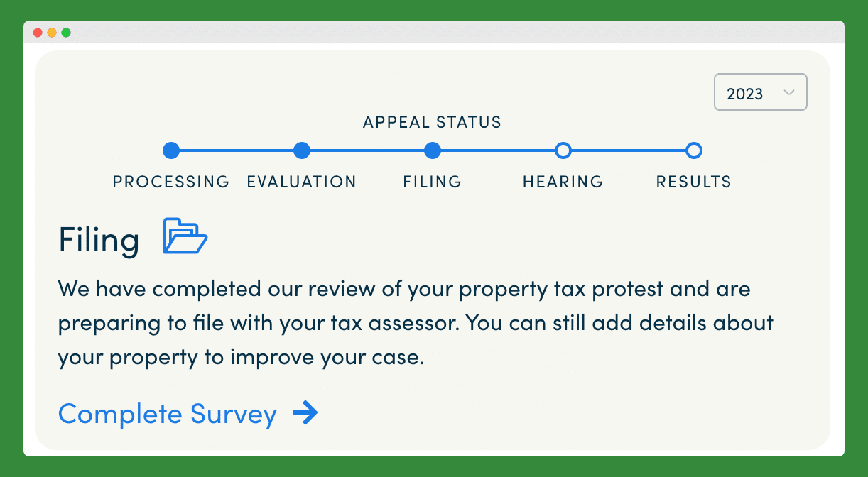Click the arrow icon after Complete Survey
Image resolution: width=868 pixels, height=477 pixels.
tap(305, 412)
